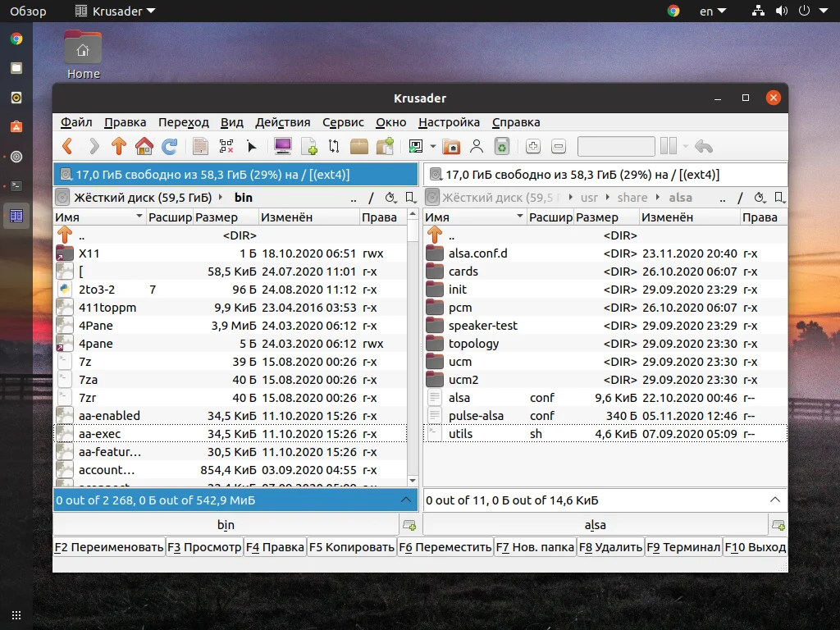Image resolution: width=840 pixels, height=630 pixels.
Task: Navigate to Home folder using toolbar icon
Action: coord(144,146)
